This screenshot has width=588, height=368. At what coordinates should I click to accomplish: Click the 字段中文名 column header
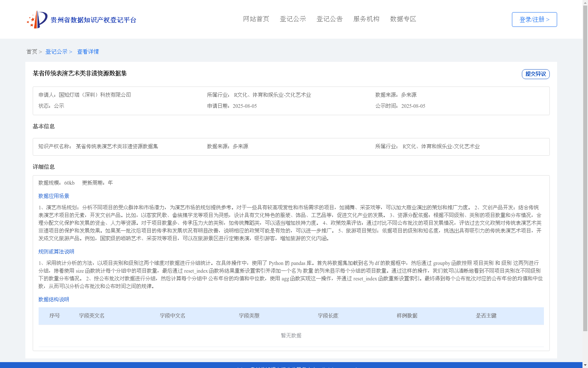(x=173, y=316)
